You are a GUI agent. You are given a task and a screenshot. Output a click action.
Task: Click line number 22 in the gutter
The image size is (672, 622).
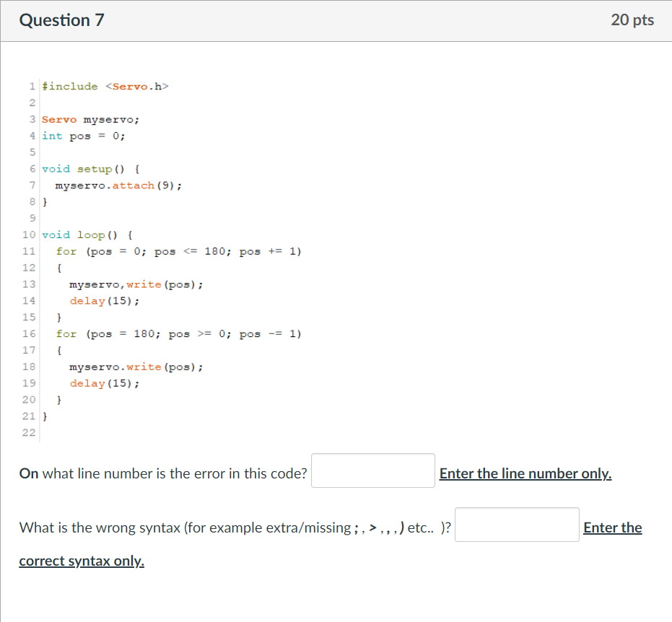[29, 433]
